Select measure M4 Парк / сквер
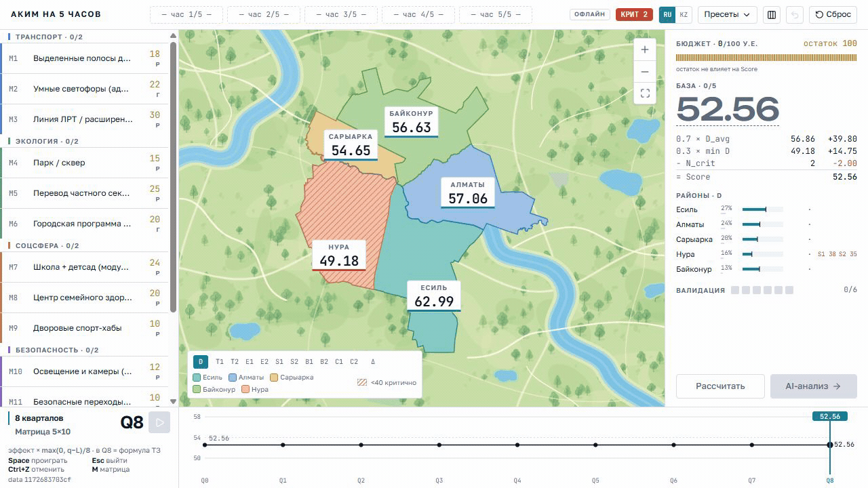The width and height of the screenshot is (868, 488). (x=84, y=163)
